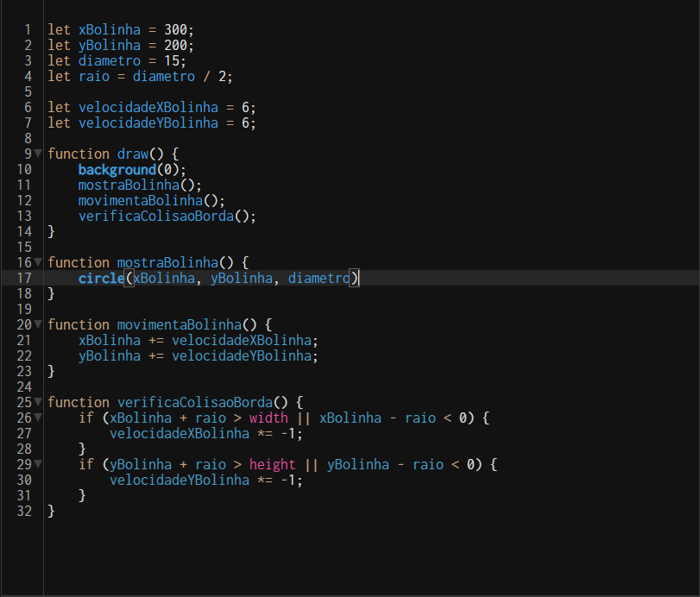The width and height of the screenshot is (700, 597).
Task: Click the 'if' keyword on line 29
Action: click(86, 464)
